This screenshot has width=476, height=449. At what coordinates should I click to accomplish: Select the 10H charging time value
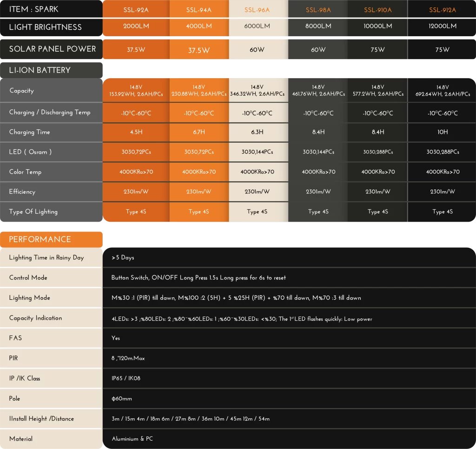pos(442,132)
